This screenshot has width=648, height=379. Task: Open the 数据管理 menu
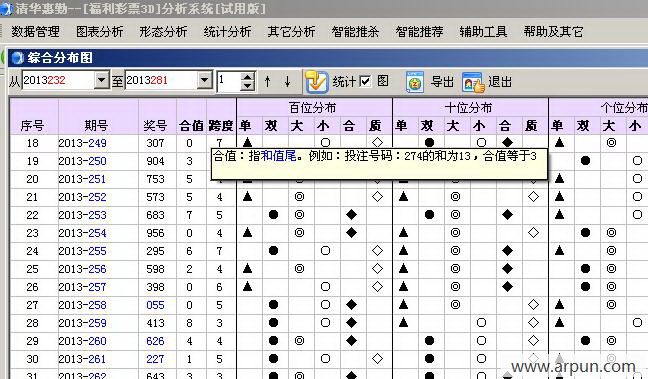click(36, 31)
